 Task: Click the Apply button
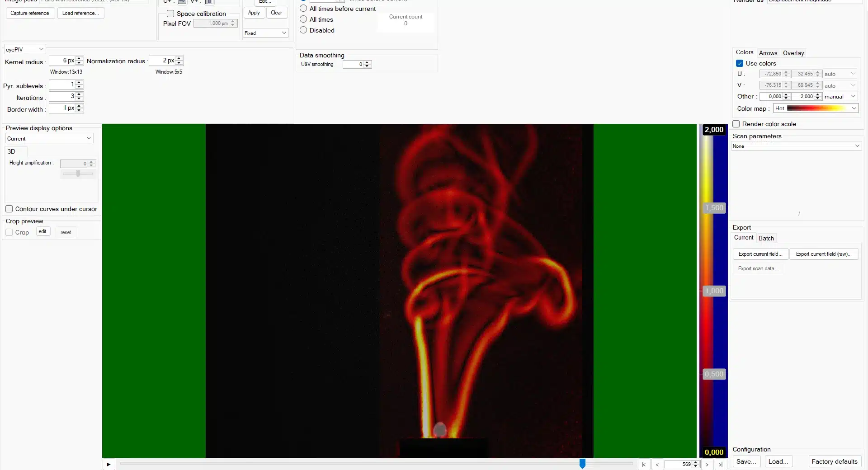click(254, 13)
